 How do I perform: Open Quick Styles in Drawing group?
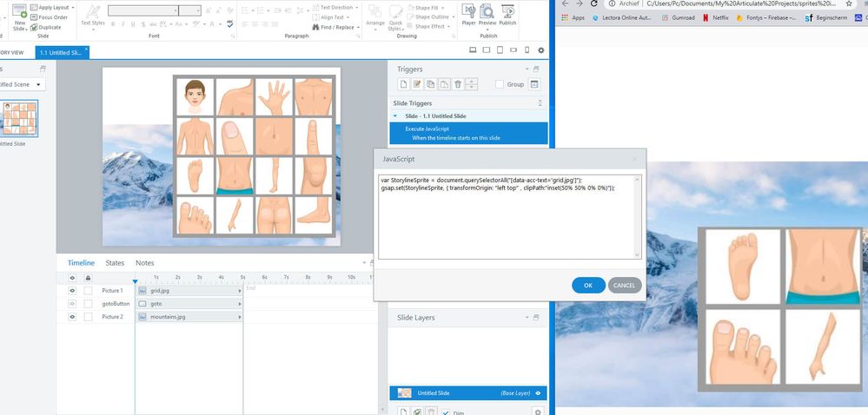[395, 17]
